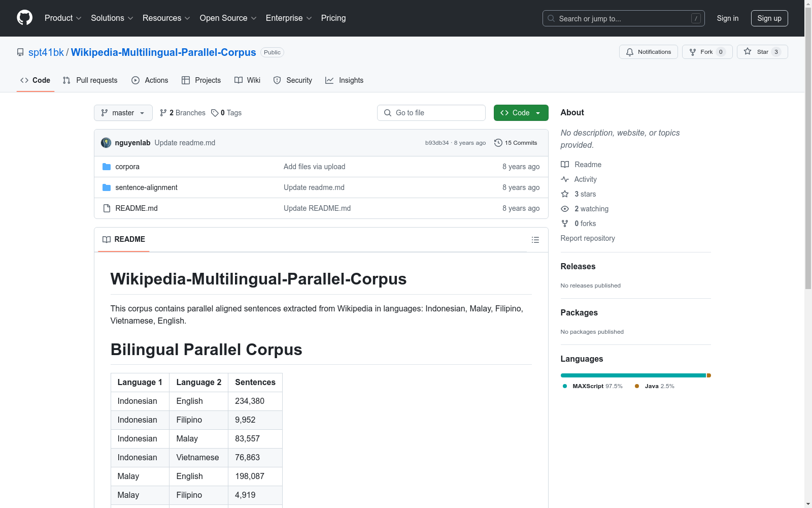The height and width of the screenshot is (508, 812).
Task: Select the README tab heading
Action: click(124, 239)
